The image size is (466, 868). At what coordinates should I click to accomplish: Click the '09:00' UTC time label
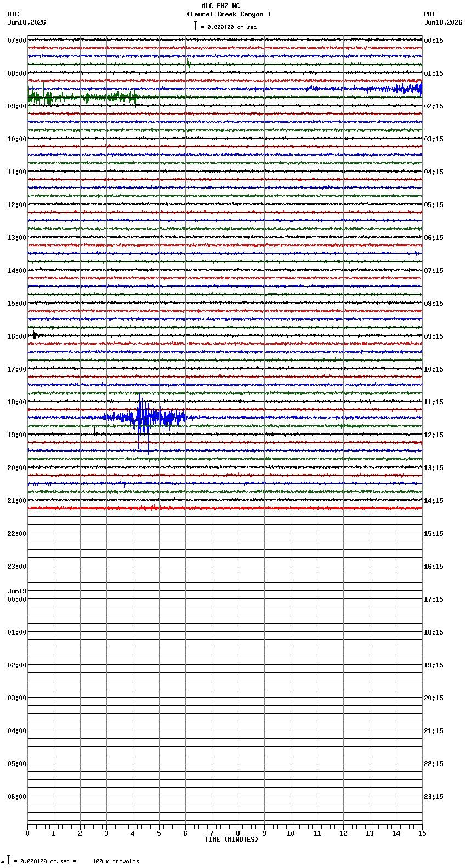click(17, 106)
